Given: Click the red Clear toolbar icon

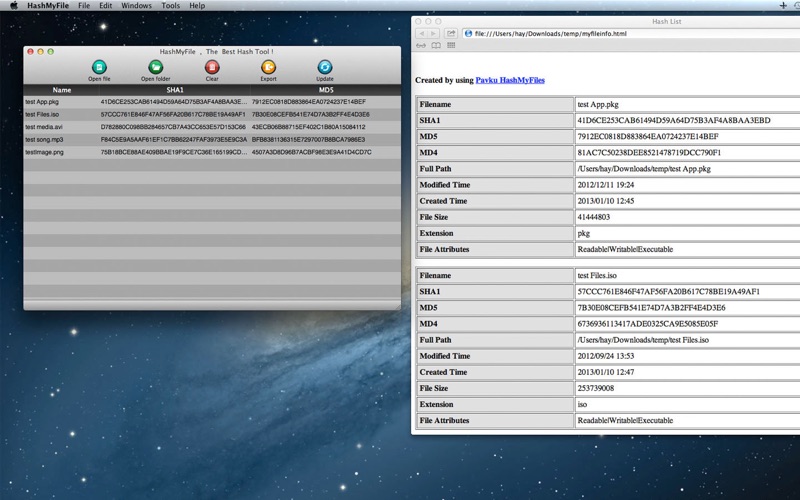Looking at the screenshot, I should point(212,67).
